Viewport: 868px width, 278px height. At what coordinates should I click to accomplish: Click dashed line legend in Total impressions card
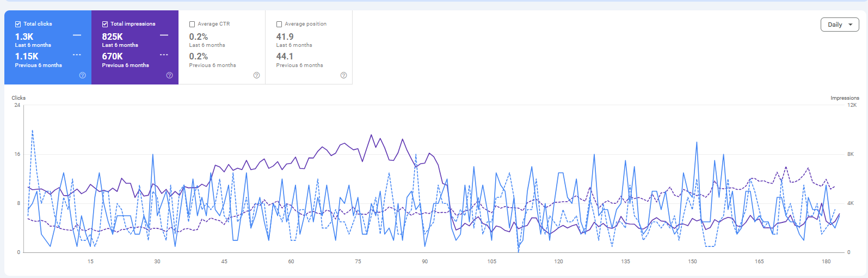pyautogui.click(x=164, y=55)
